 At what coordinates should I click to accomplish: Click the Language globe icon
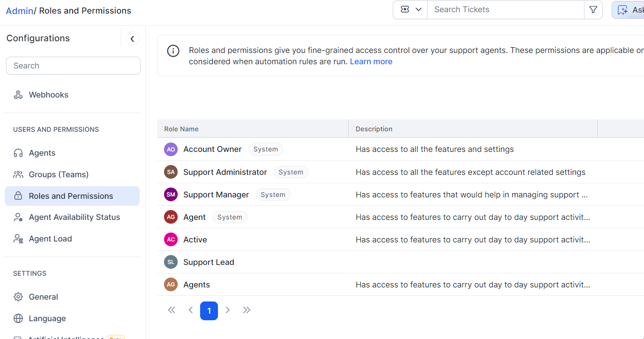[18, 318]
